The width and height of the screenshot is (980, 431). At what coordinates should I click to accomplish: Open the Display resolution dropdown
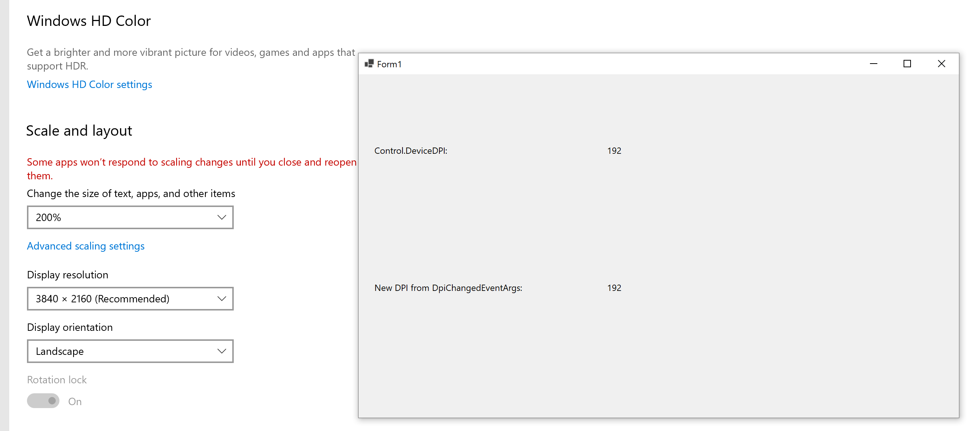coord(130,299)
